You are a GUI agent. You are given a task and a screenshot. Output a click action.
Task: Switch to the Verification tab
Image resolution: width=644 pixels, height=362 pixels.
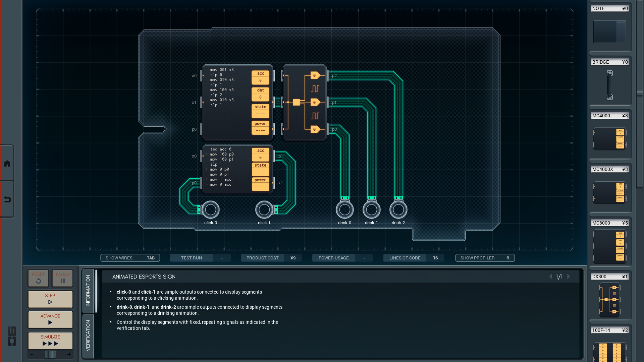(x=88, y=336)
